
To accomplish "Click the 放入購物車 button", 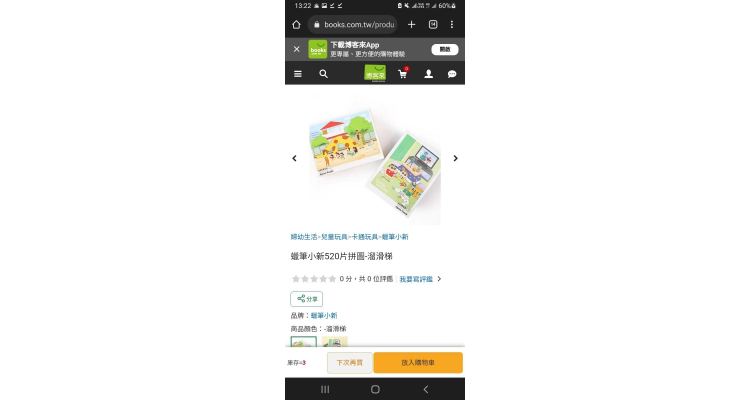I will [418, 363].
